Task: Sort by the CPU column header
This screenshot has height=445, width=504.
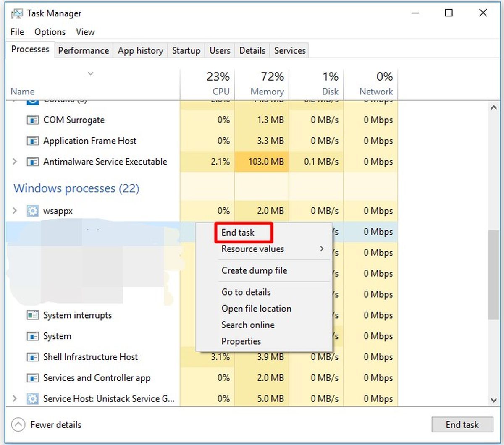Action: tap(207, 84)
